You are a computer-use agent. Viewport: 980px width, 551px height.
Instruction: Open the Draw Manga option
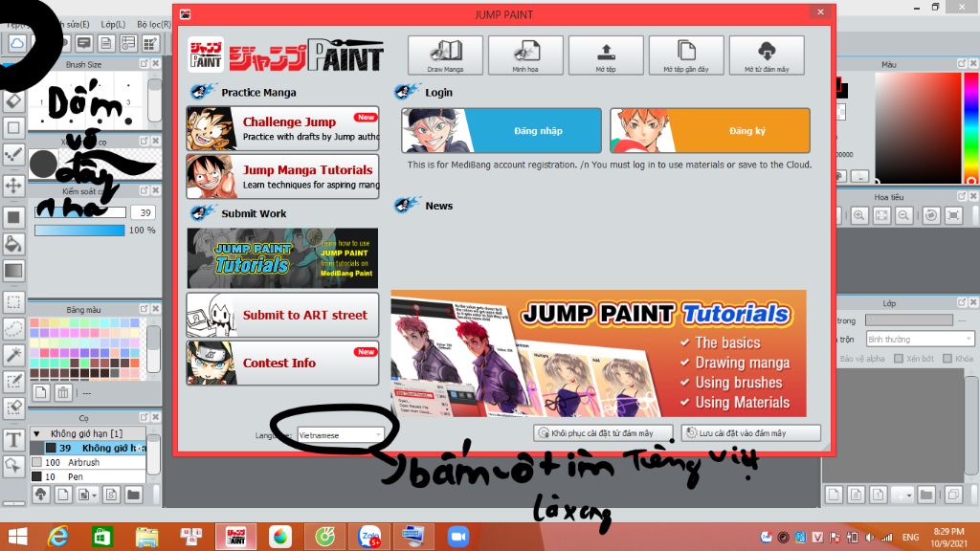(445, 55)
